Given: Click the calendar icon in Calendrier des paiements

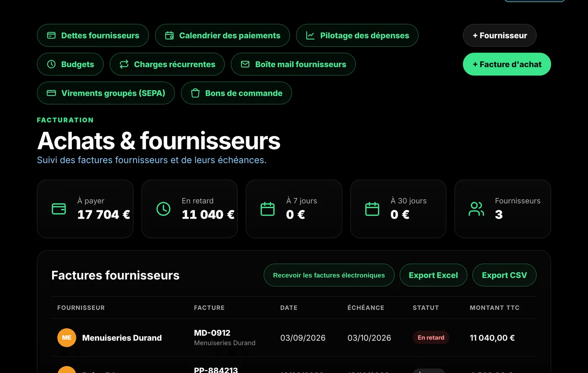Looking at the screenshot, I should 169,35.
